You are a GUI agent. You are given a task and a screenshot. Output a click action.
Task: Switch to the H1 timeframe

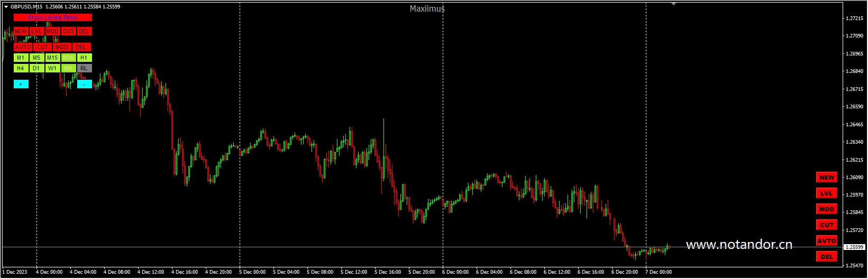(x=84, y=58)
